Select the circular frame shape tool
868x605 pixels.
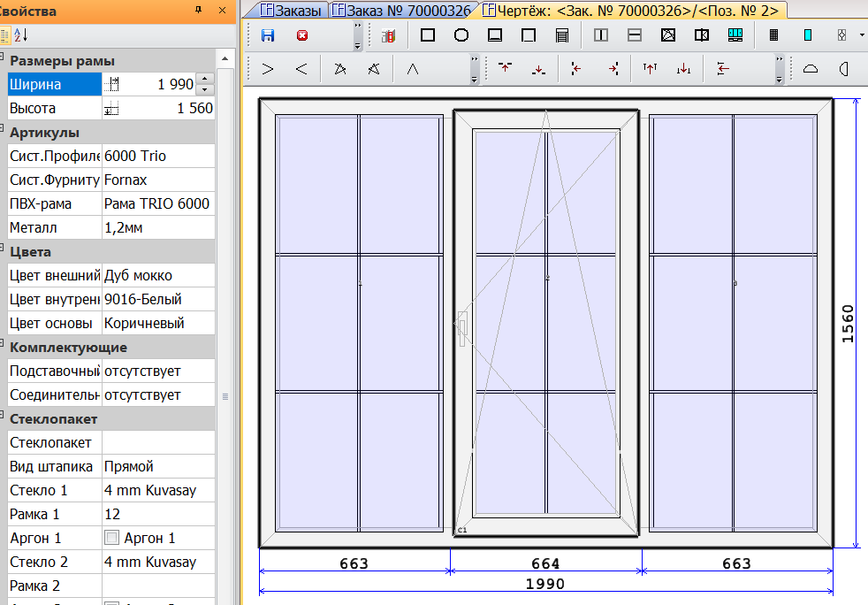click(461, 35)
